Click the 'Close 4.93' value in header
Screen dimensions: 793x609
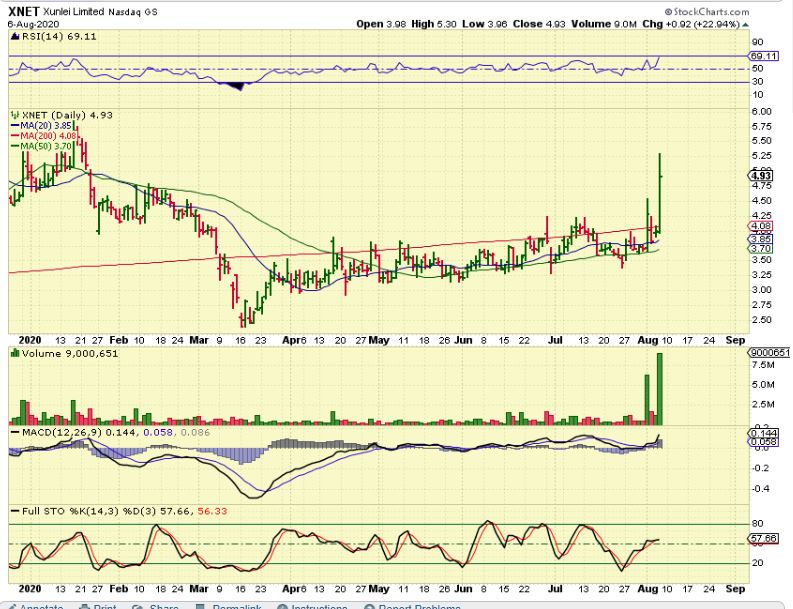coord(539,24)
